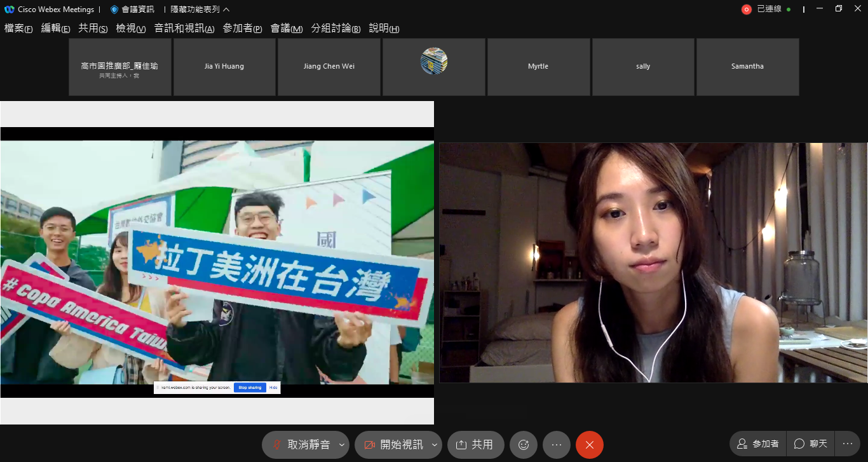Image resolution: width=868 pixels, height=462 pixels.
Task: Click the red leave meeting X button
Action: (x=590, y=445)
